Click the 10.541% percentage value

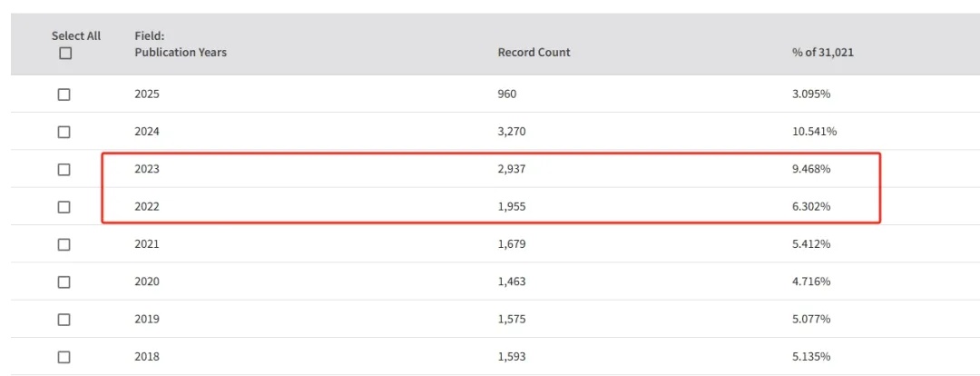814,132
